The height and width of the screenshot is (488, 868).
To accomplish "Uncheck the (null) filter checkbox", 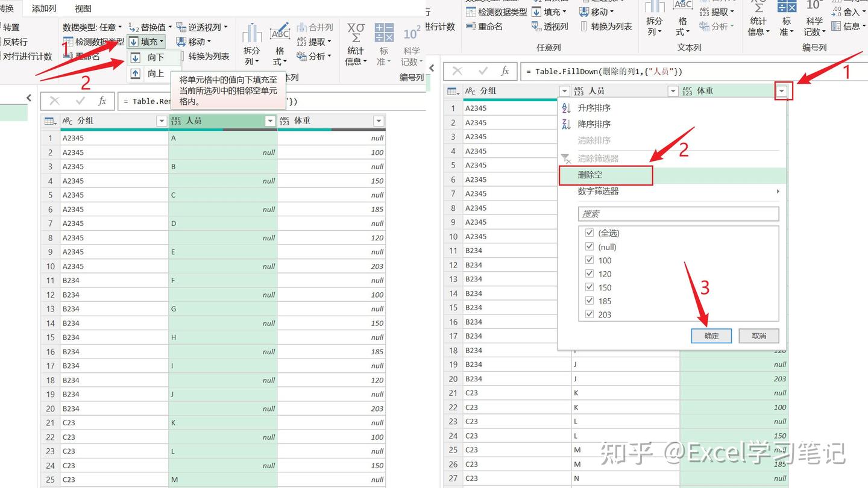I will coord(590,247).
